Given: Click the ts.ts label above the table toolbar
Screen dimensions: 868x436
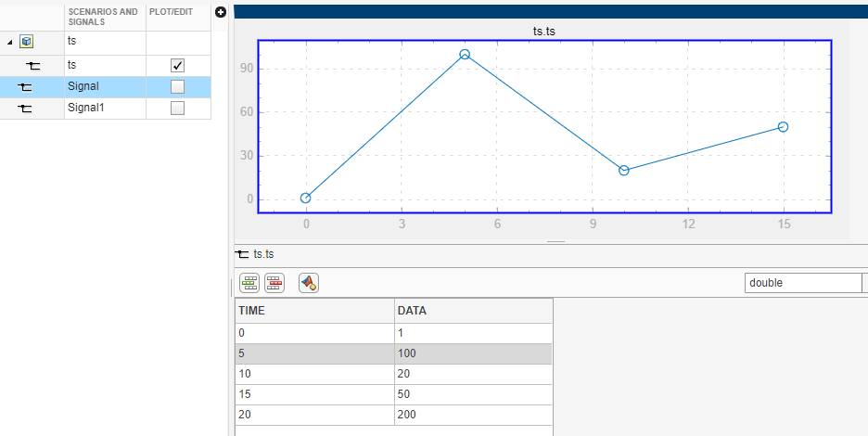Looking at the screenshot, I should 263,254.
